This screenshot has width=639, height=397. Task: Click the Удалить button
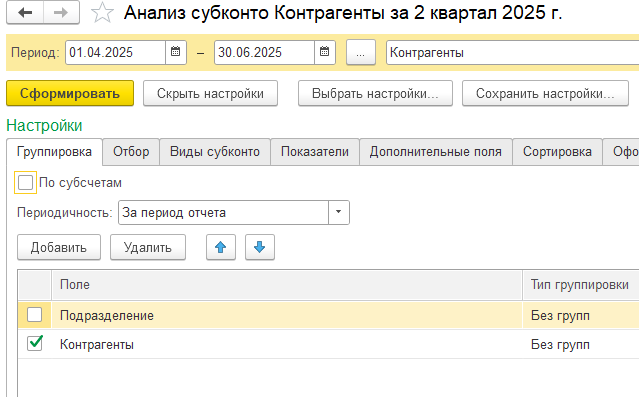pyautogui.click(x=148, y=247)
